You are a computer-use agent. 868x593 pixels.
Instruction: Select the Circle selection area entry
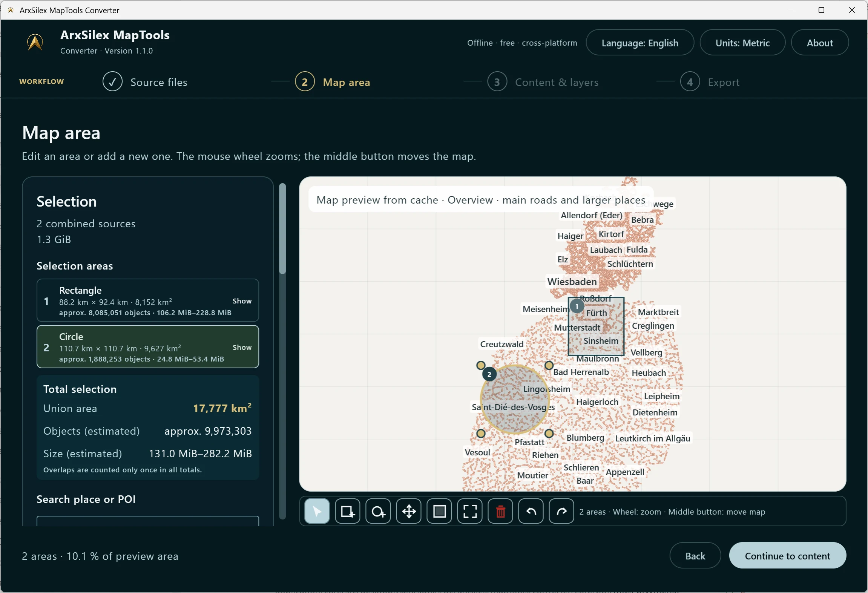click(148, 347)
